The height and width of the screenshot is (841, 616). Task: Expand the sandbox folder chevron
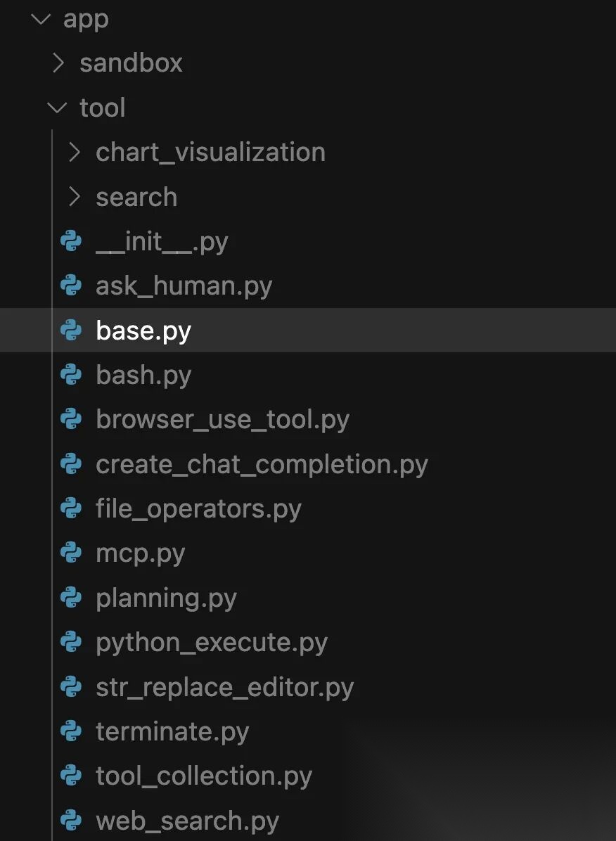[x=58, y=63]
